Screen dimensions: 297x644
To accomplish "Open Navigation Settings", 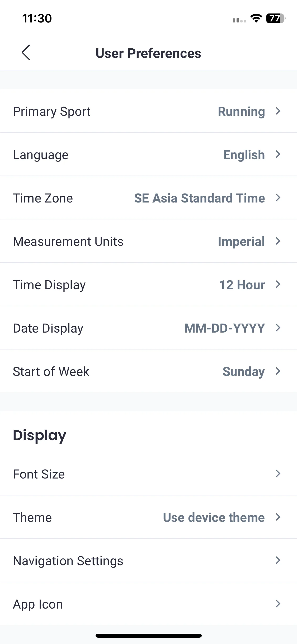I will pos(148,560).
